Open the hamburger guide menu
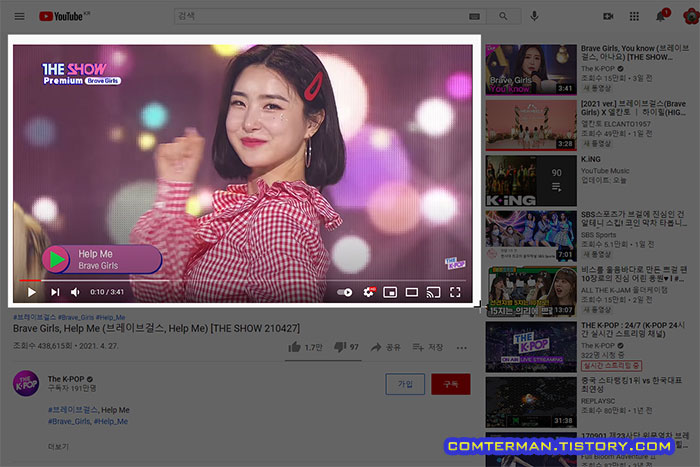The image size is (700, 467). pos(19,17)
